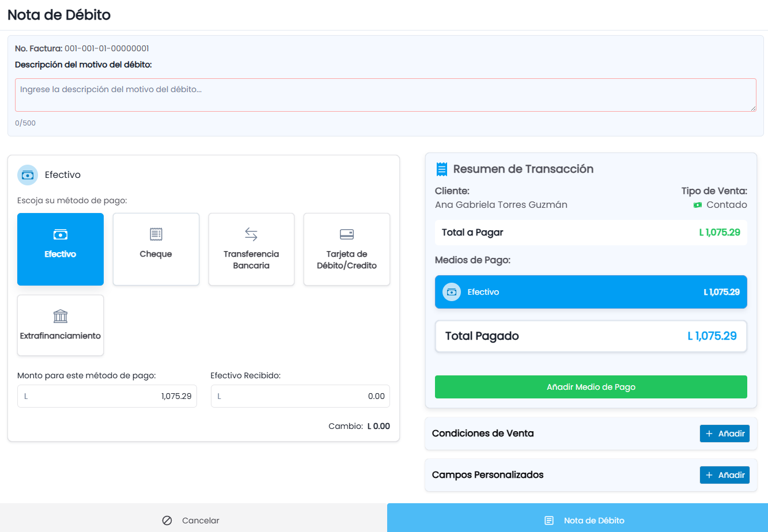Click Añadir Medio de Pago button

591,387
